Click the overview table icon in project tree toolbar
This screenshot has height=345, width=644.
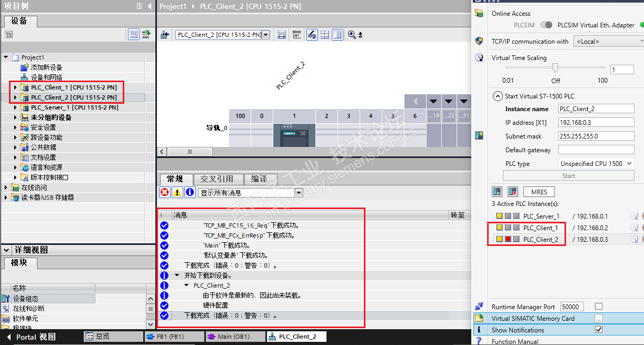coord(134,34)
